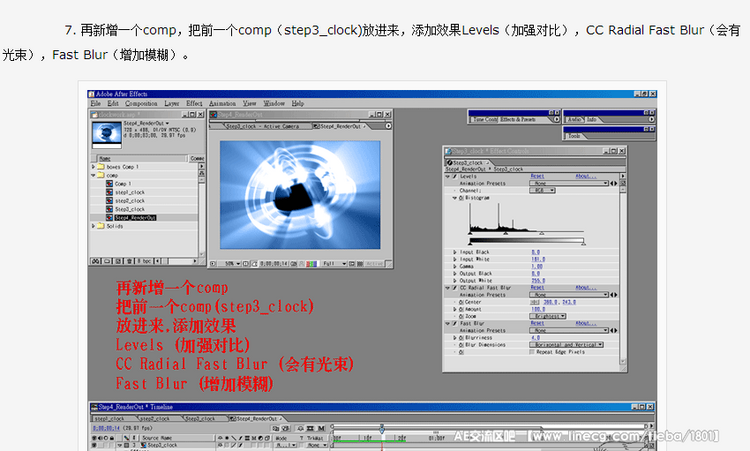Click the project preview thumbnail

[x=107, y=134]
